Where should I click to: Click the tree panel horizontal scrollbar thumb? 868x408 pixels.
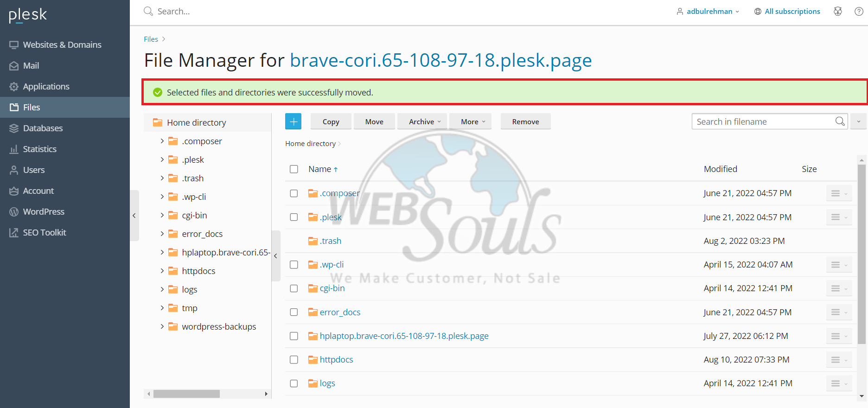coord(186,394)
